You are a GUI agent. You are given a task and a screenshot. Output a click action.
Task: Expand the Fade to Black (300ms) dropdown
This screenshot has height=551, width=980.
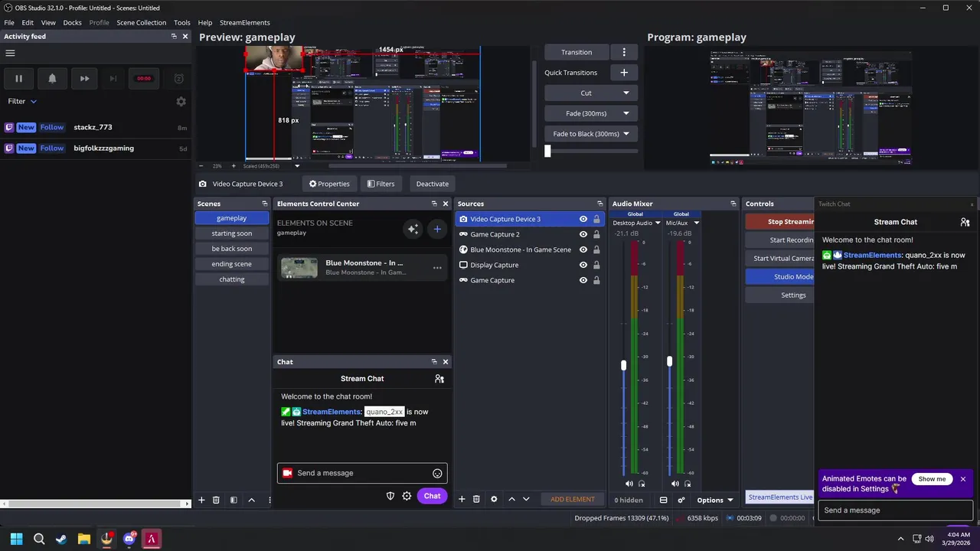pos(626,134)
